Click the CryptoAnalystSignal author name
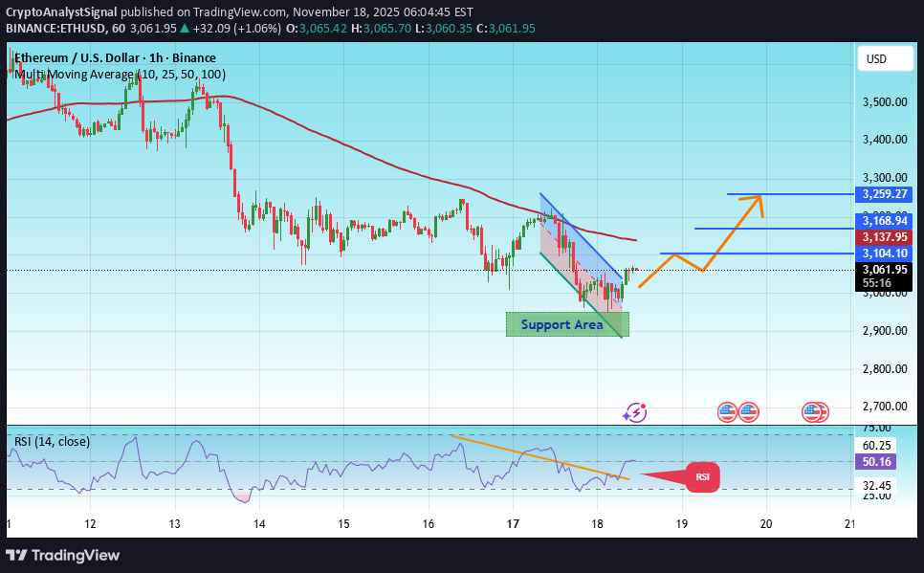 pyautogui.click(x=61, y=12)
